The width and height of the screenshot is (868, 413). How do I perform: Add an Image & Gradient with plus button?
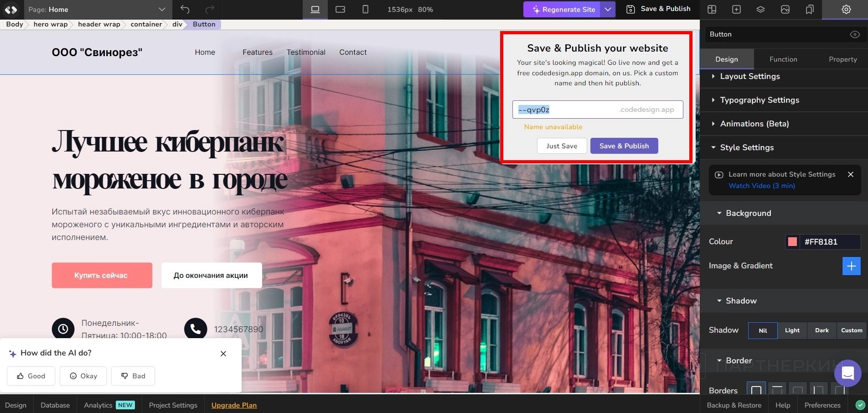(851, 266)
